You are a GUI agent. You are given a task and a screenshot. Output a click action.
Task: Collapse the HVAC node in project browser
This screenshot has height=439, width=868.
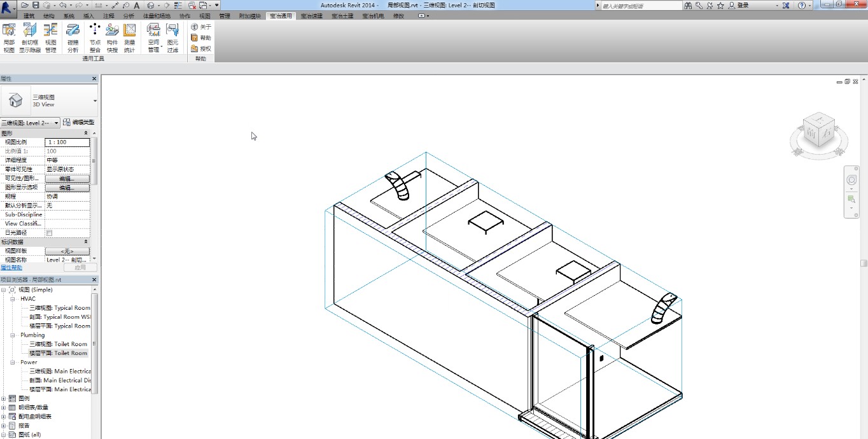pos(13,299)
